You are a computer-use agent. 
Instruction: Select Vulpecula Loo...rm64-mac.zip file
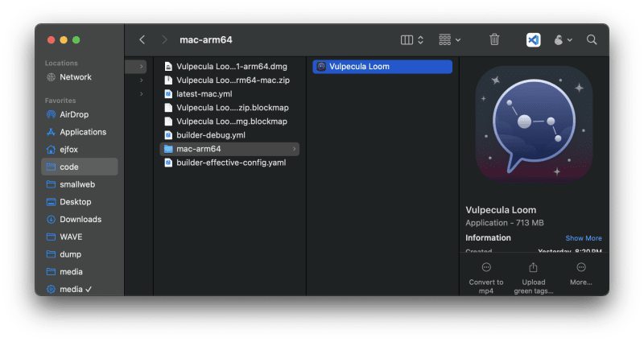pos(229,80)
